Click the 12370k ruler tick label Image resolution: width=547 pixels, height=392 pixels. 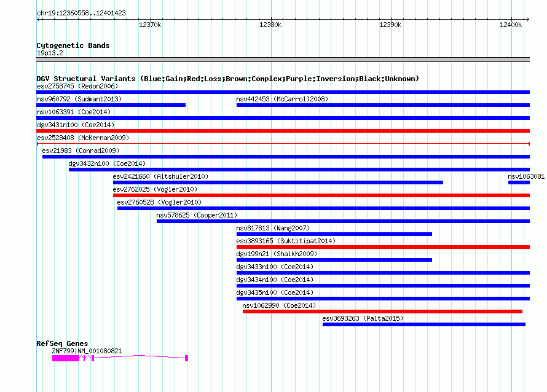pos(150,25)
